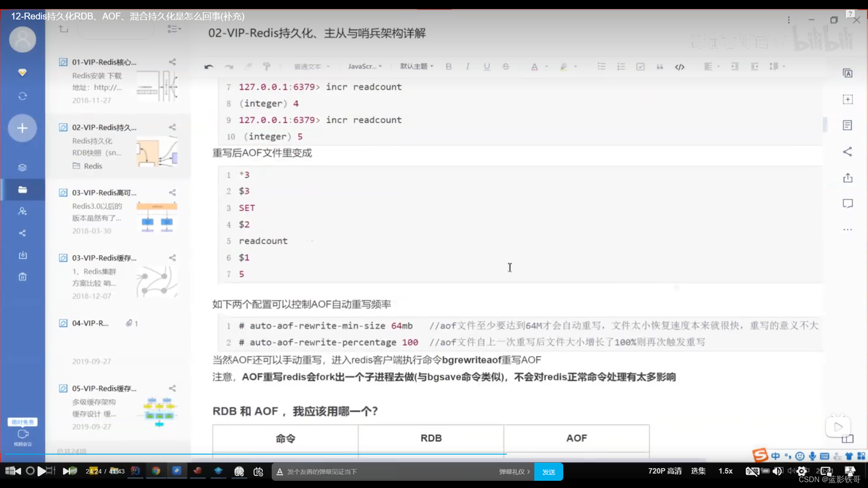Insert a code block
868x488 pixels.
(x=679, y=67)
